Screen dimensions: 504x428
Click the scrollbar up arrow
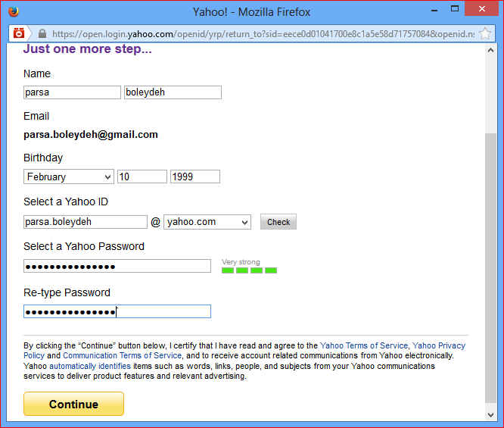[490, 50]
